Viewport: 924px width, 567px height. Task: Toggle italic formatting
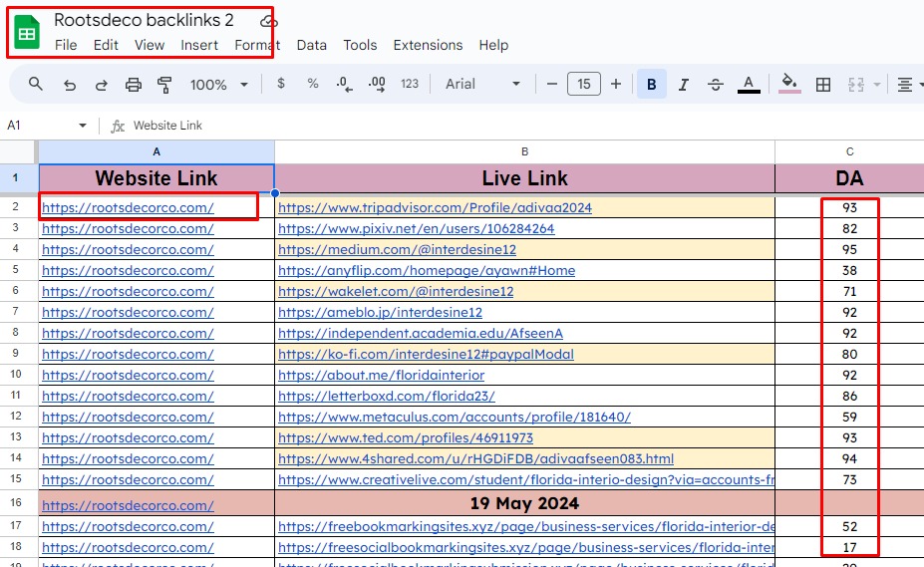click(x=684, y=85)
